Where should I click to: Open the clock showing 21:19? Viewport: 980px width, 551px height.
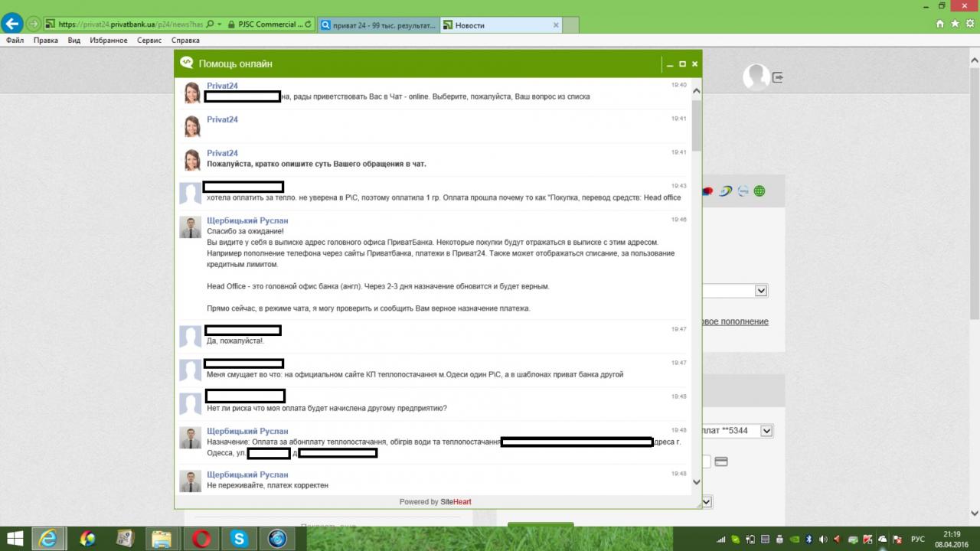[952, 539]
